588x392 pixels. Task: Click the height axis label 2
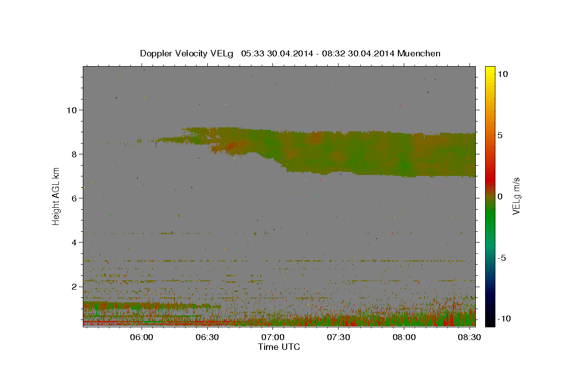click(x=74, y=286)
